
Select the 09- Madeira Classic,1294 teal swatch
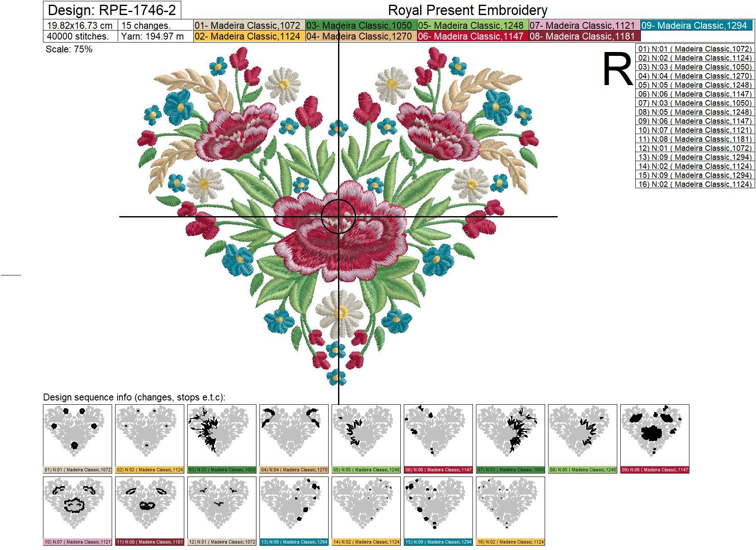tap(696, 25)
